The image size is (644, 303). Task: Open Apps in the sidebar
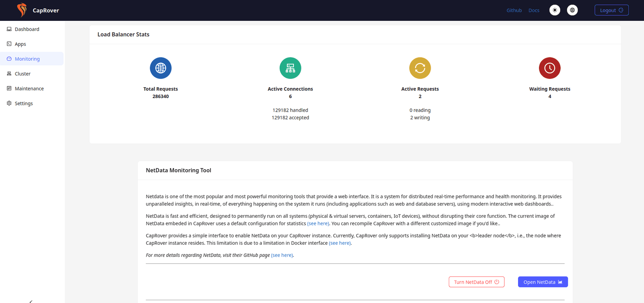(32, 44)
